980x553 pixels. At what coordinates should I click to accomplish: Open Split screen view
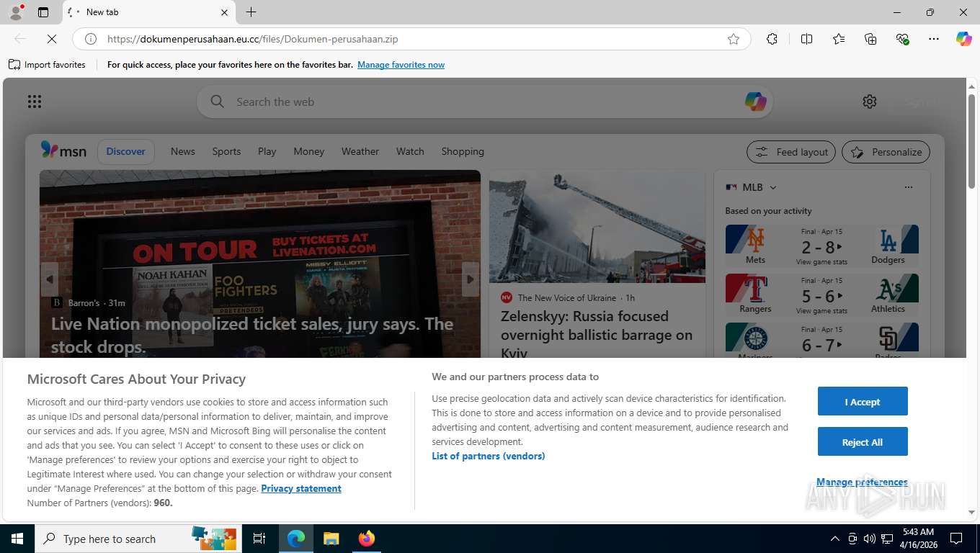(x=806, y=39)
